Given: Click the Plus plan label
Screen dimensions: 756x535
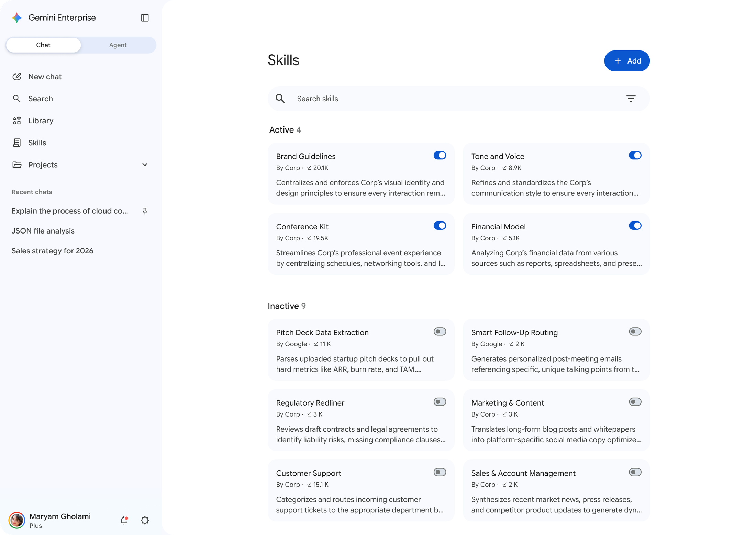Looking at the screenshot, I should coord(35,526).
